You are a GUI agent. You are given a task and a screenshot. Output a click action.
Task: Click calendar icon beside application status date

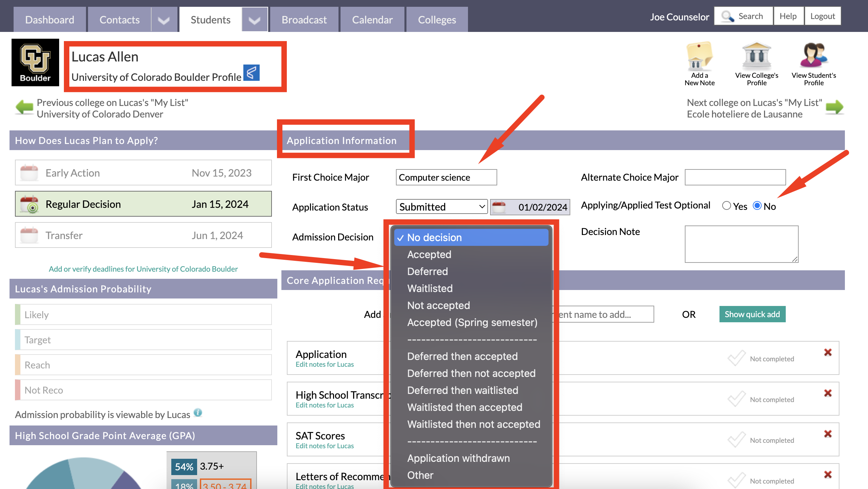click(x=499, y=207)
